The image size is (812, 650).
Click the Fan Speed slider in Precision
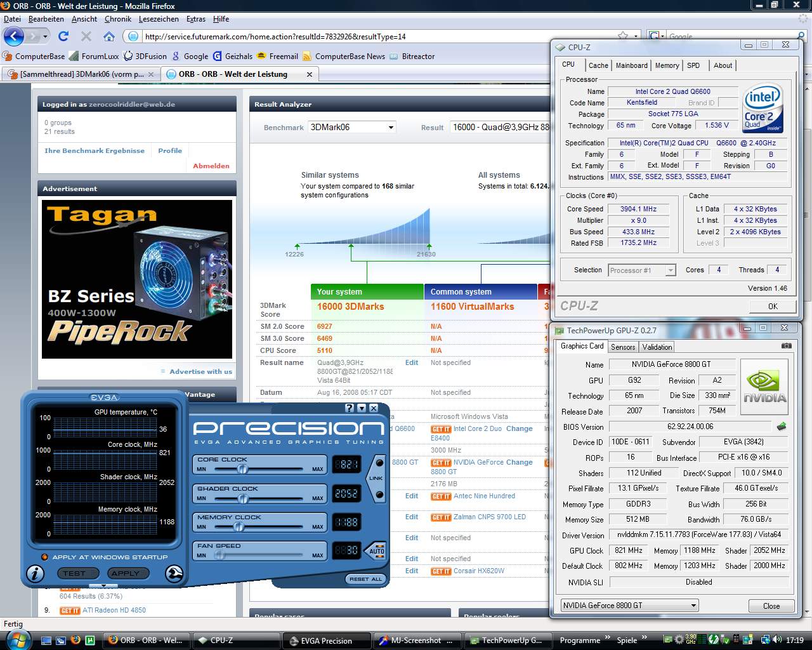[x=219, y=555]
